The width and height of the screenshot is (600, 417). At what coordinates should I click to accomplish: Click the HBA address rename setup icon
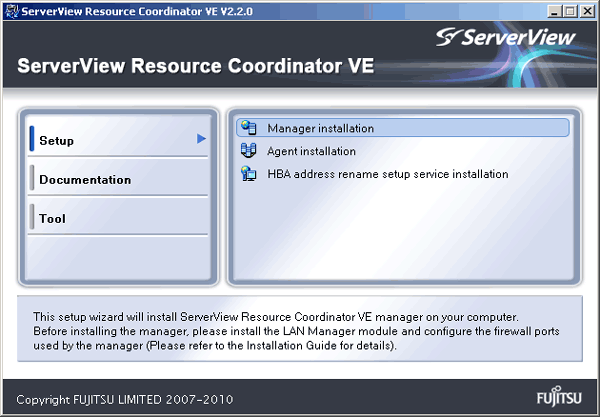coord(249,174)
